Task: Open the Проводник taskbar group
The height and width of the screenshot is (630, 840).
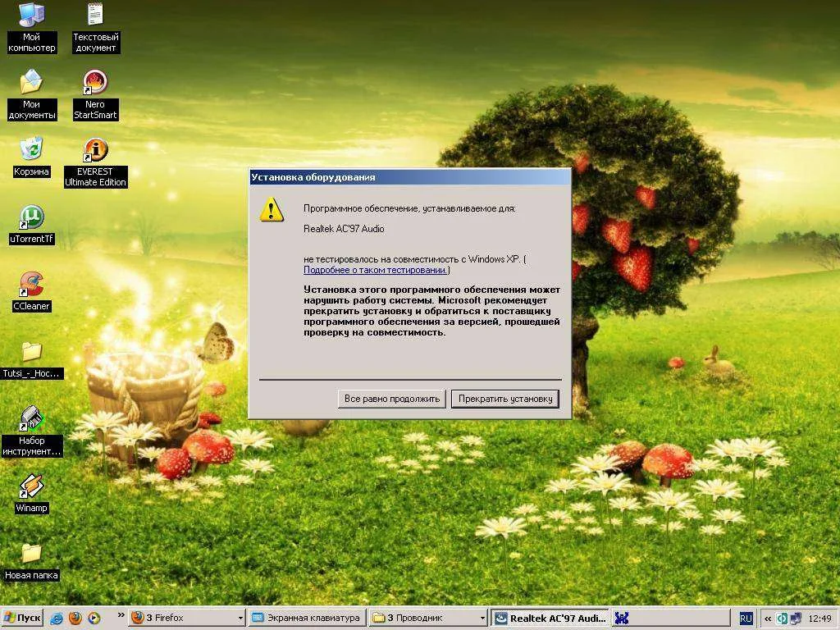Action: [428, 618]
